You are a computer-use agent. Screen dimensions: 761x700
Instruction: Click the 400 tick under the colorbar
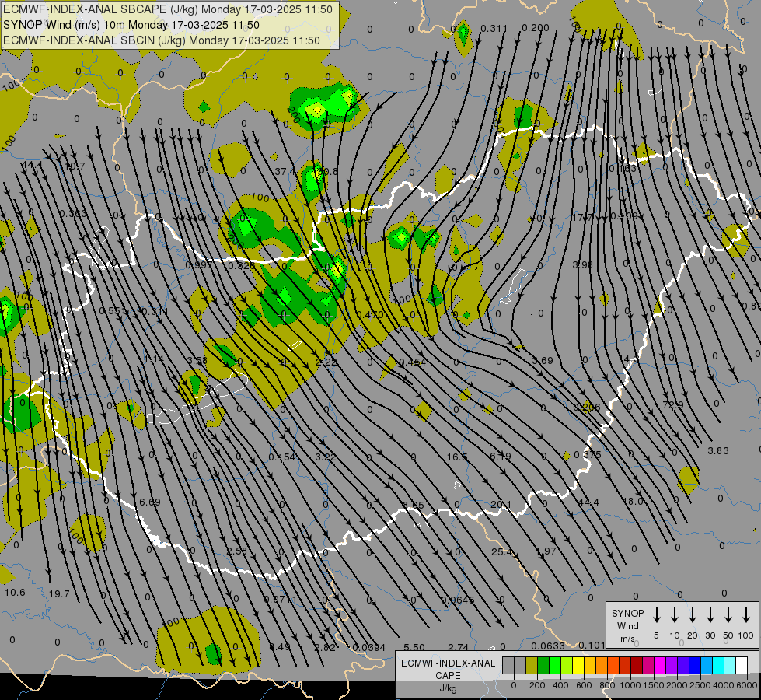pyautogui.click(x=560, y=685)
